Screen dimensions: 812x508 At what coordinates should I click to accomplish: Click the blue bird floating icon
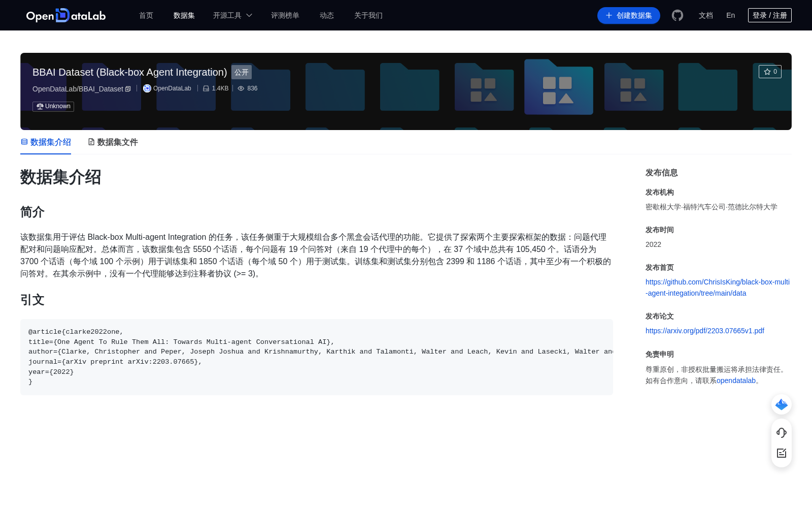[x=782, y=404]
